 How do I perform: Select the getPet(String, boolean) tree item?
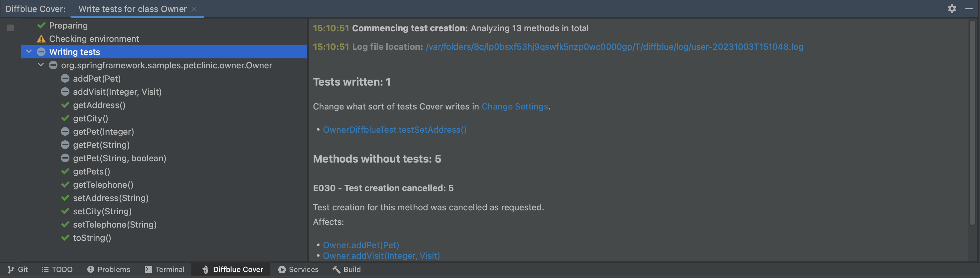tap(120, 158)
